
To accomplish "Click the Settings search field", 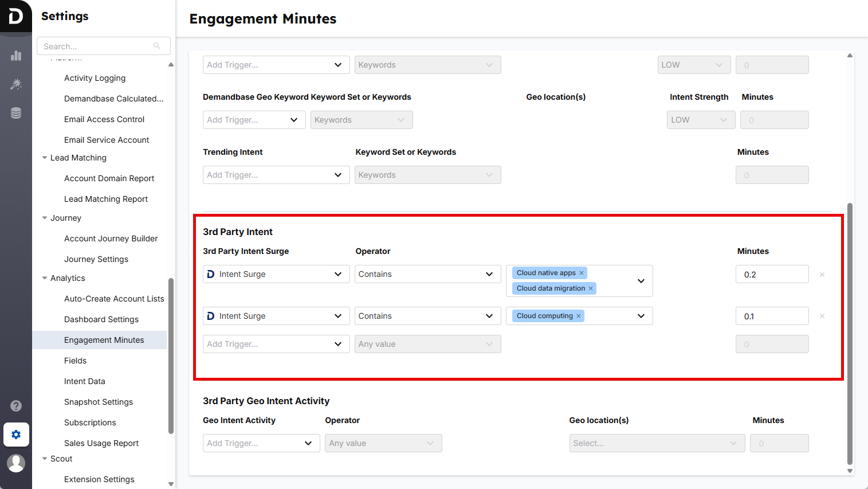I will 97,46.
